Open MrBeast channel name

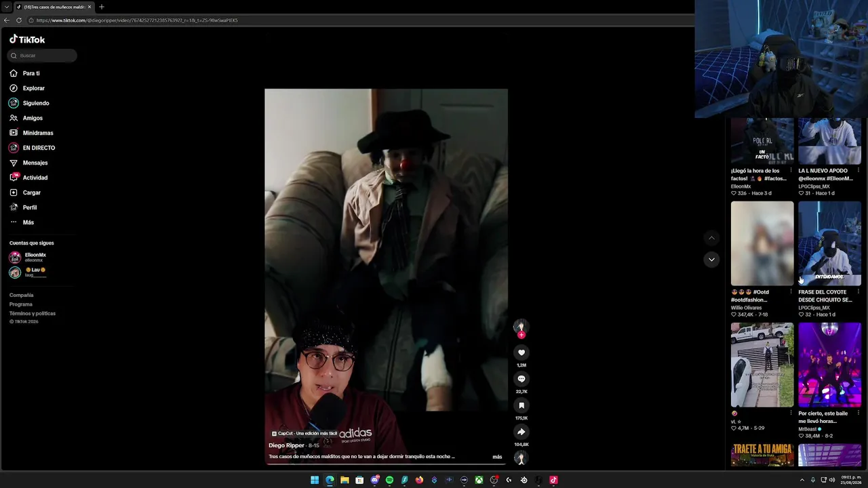[808, 429]
